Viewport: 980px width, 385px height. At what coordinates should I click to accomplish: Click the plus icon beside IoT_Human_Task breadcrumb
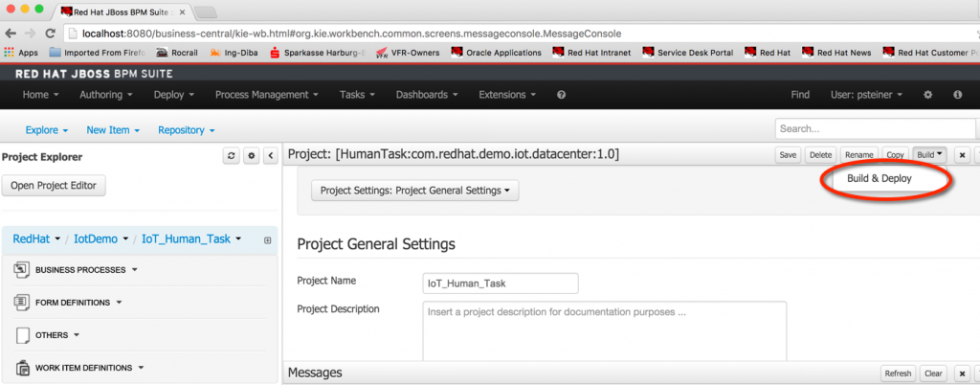pyautogui.click(x=268, y=240)
